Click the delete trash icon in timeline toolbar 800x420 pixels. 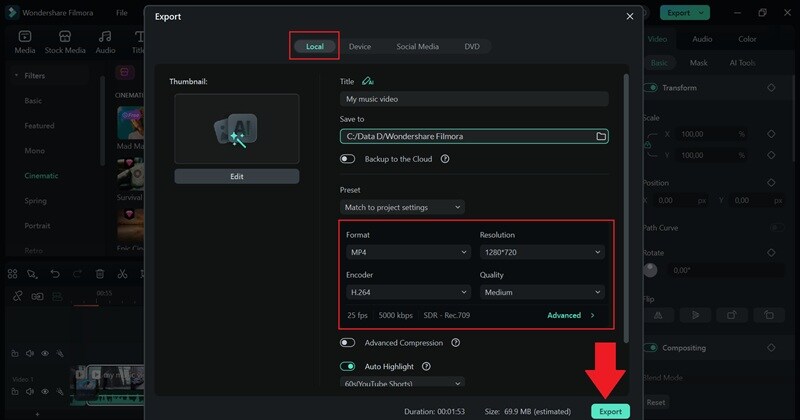tap(100, 274)
